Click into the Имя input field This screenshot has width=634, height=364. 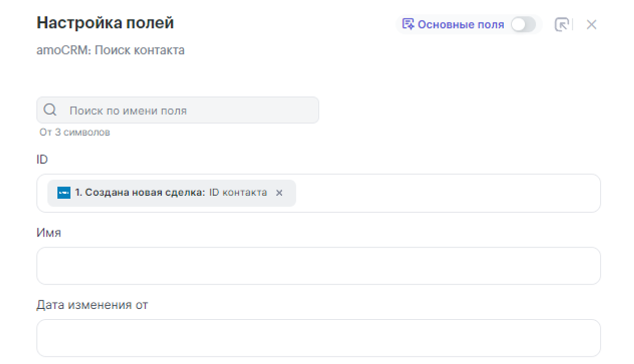[x=318, y=266]
